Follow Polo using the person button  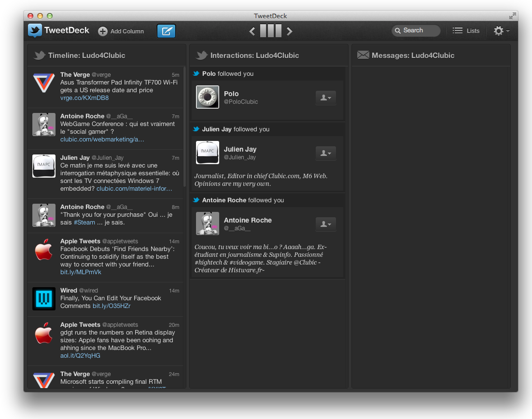323,98
